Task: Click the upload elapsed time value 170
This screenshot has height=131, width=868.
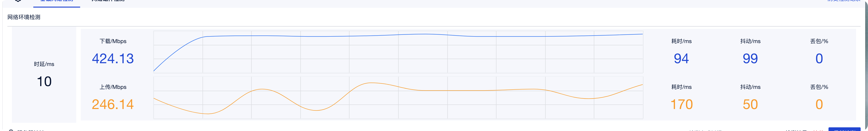Action: tap(681, 104)
